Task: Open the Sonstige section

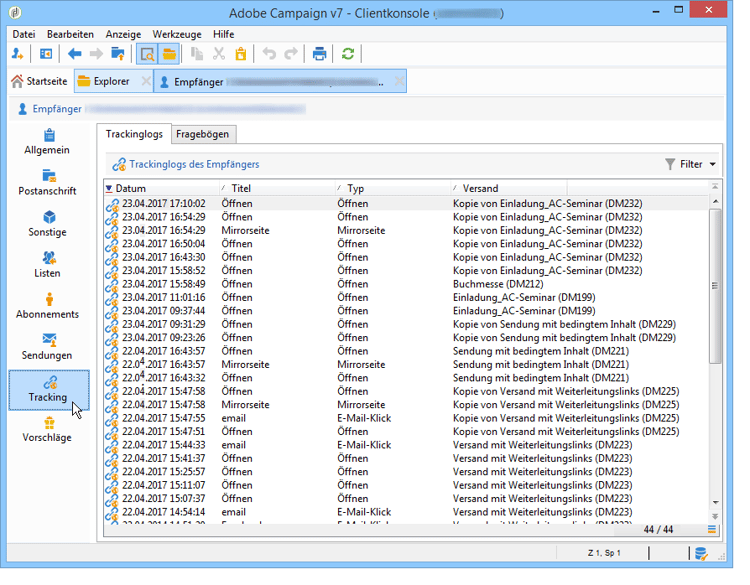Action: tap(47, 224)
